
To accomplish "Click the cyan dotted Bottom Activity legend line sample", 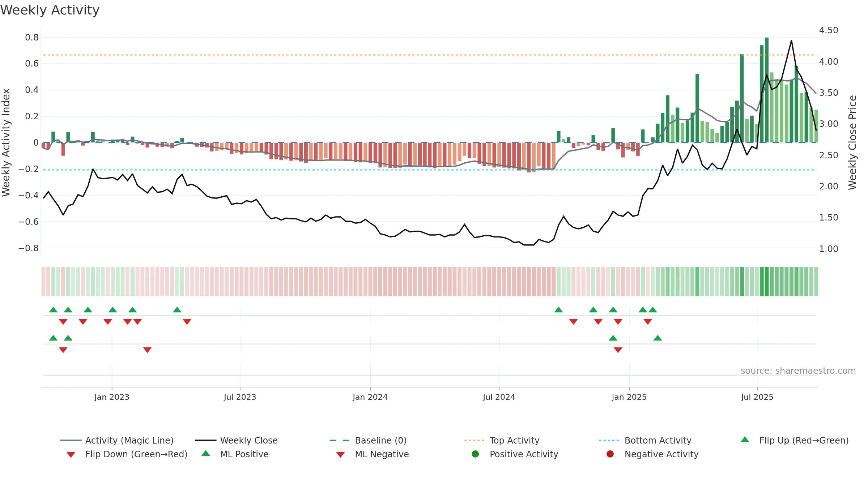I will (x=609, y=440).
